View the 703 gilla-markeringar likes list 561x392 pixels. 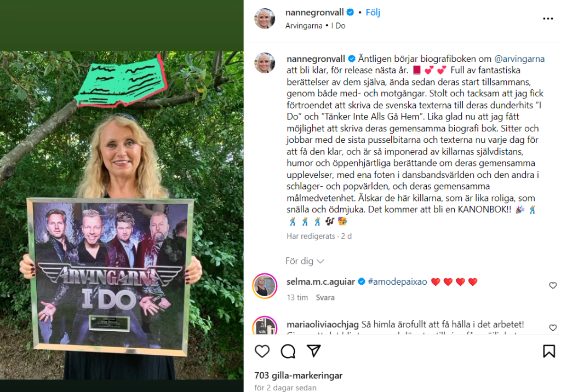pos(299,376)
